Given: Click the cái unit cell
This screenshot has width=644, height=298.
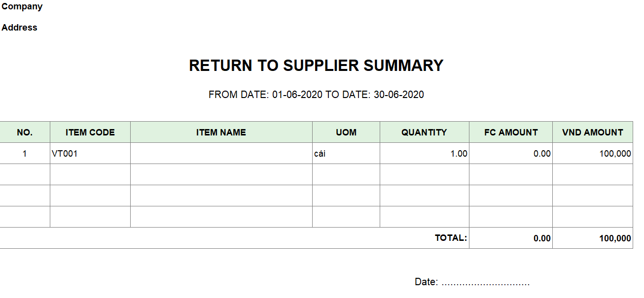Looking at the screenshot, I should point(320,154).
